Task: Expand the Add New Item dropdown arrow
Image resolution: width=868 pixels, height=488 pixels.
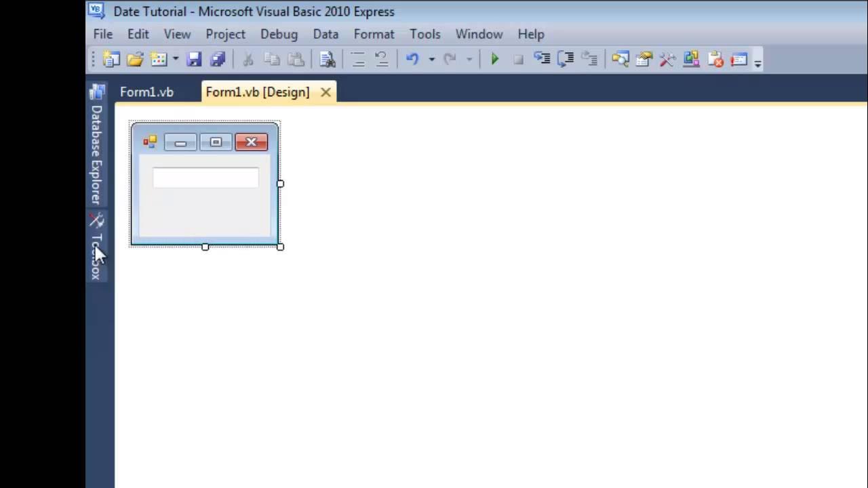Action: coord(175,60)
